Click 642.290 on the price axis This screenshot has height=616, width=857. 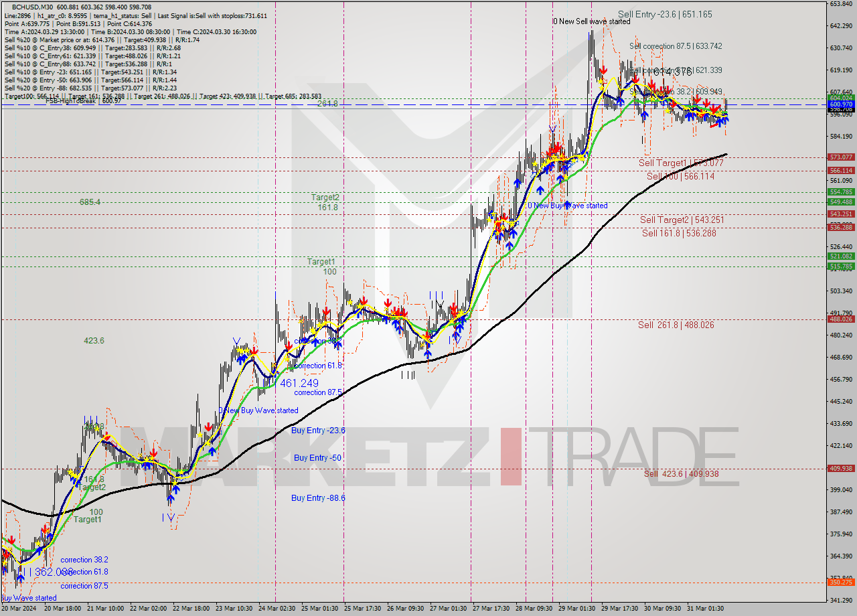841,26
